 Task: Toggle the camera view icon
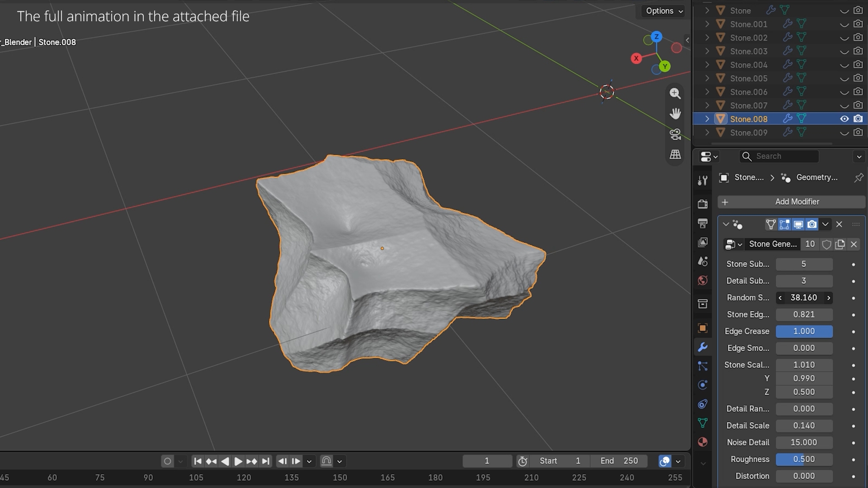click(x=675, y=134)
